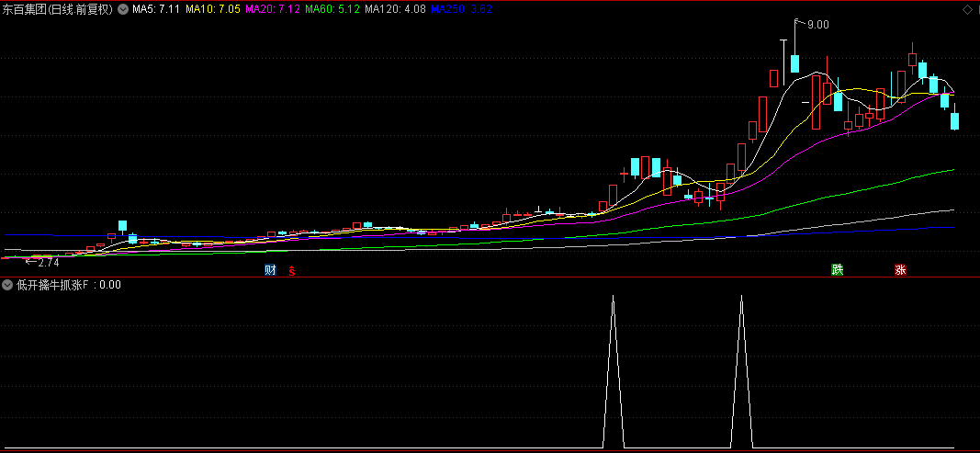Click the green 跌 marker icon
980x453 pixels.
click(837, 270)
